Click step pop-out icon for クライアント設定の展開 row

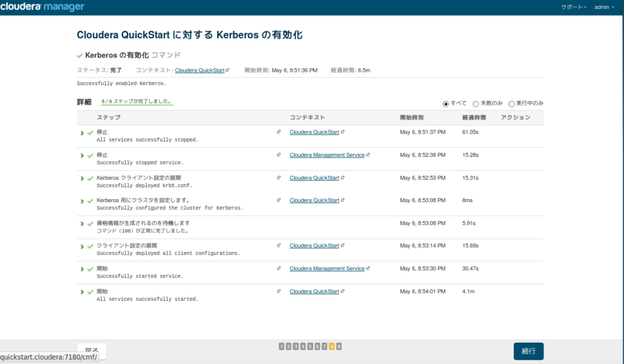point(278,245)
